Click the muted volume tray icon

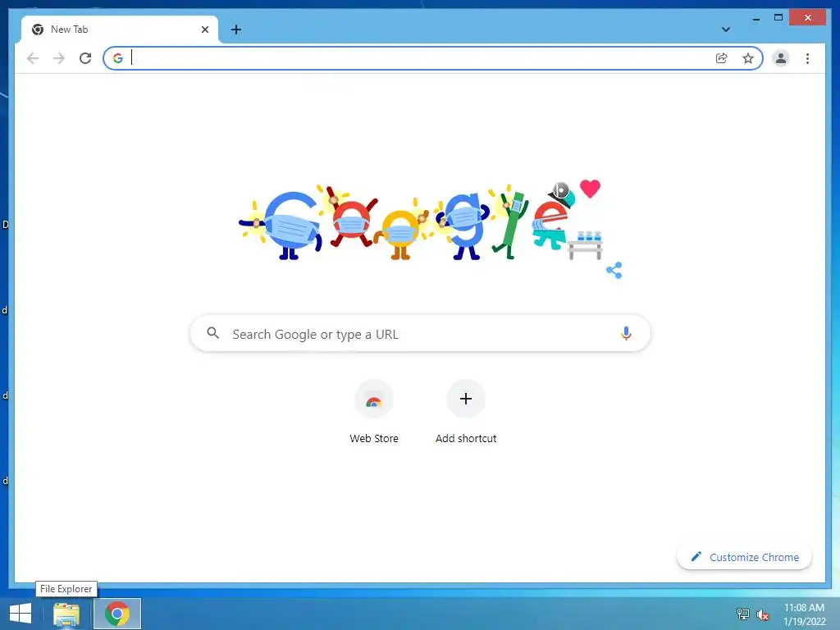click(762, 614)
